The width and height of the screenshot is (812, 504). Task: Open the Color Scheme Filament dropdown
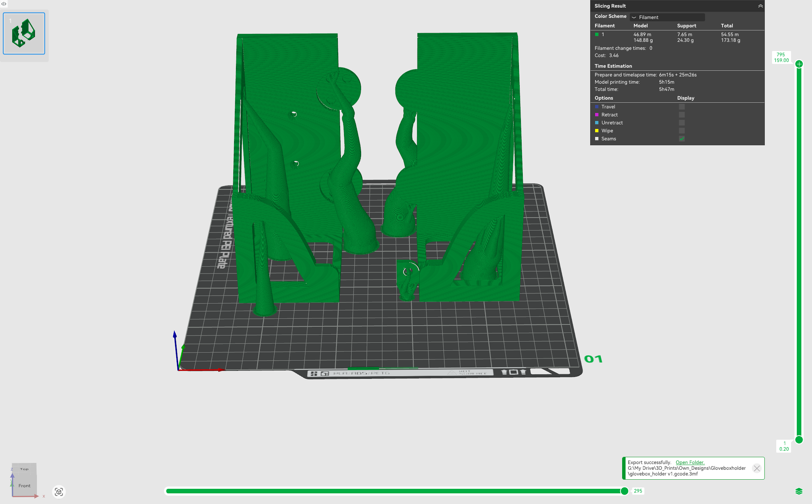667,17
